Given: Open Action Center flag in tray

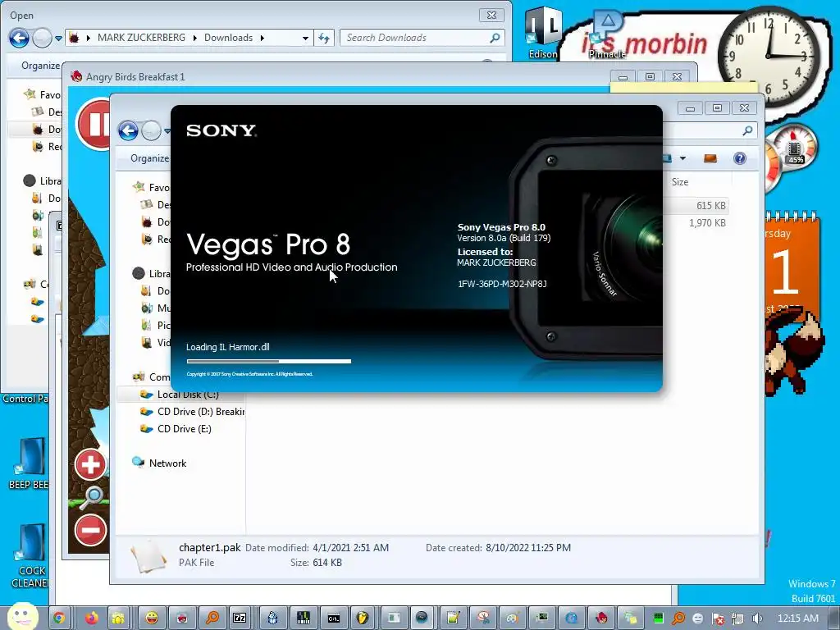Looking at the screenshot, I should [718, 619].
